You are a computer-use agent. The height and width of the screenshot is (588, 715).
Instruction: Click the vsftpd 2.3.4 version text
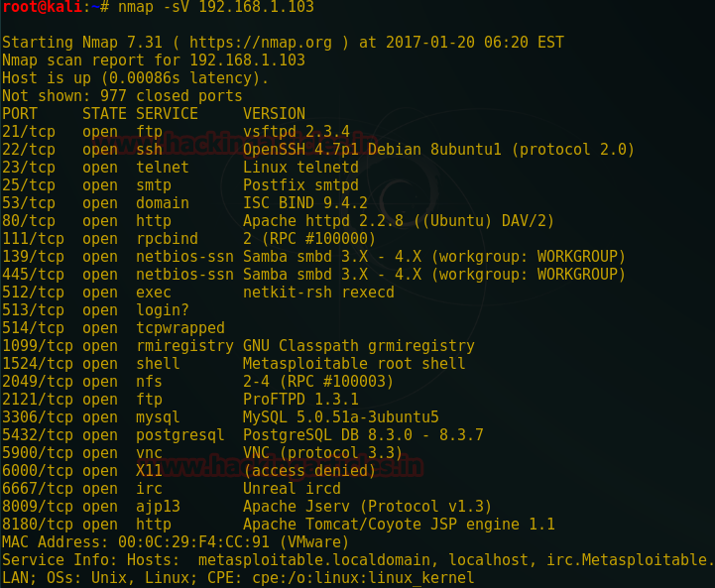[297, 132]
